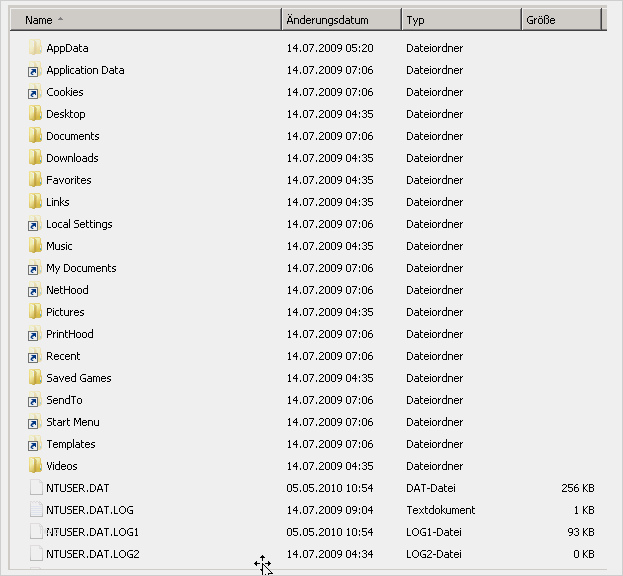Image resolution: width=623 pixels, height=576 pixels.
Task: Select the Application Data shortcut icon
Action: (x=35, y=70)
